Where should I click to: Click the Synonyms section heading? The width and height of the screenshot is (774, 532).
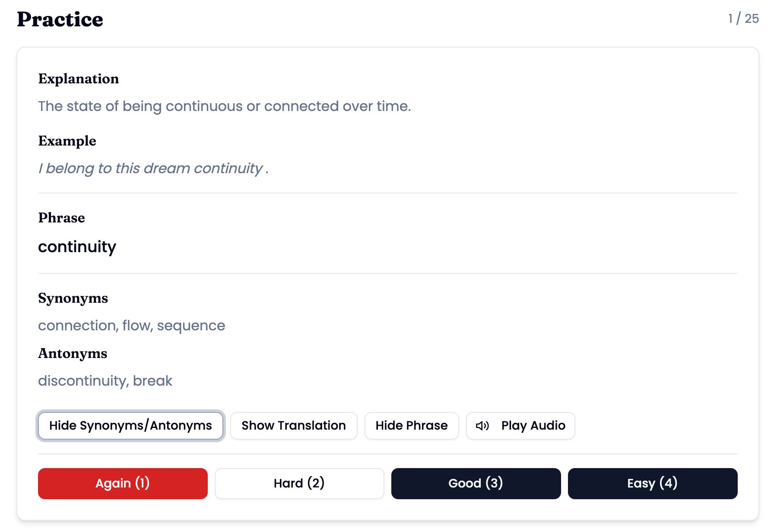pyautogui.click(x=73, y=298)
